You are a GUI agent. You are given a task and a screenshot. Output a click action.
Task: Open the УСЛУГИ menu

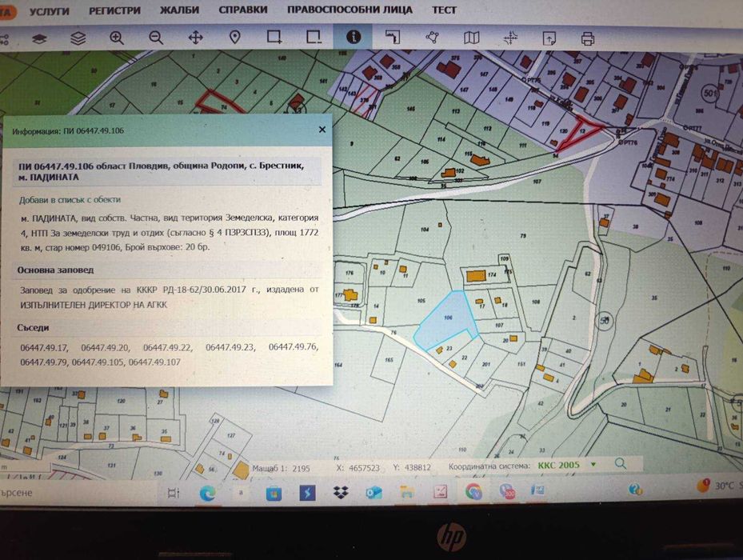click(x=50, y=11)
